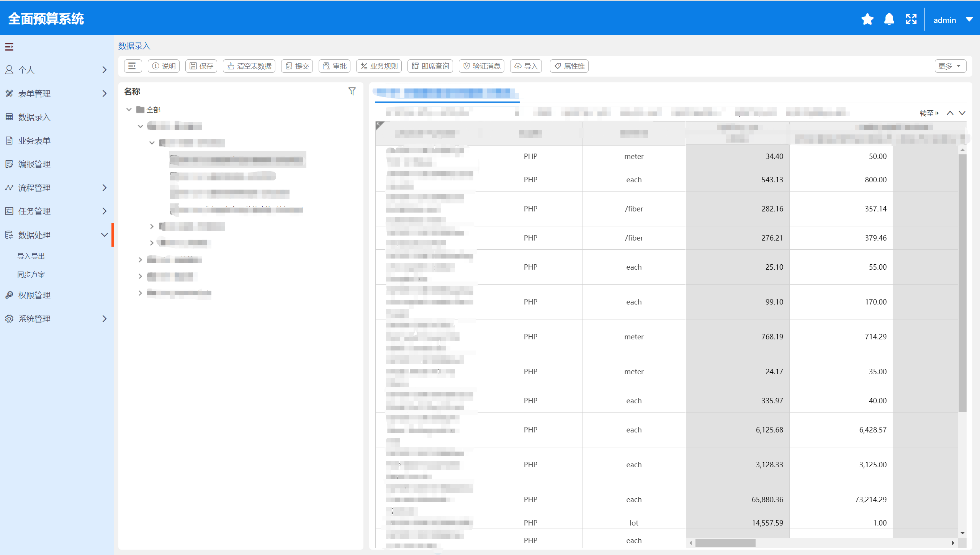Open 编报管理 in the sidebar
This screenshot has height=555, width=980.
click(x=57, y=164)
